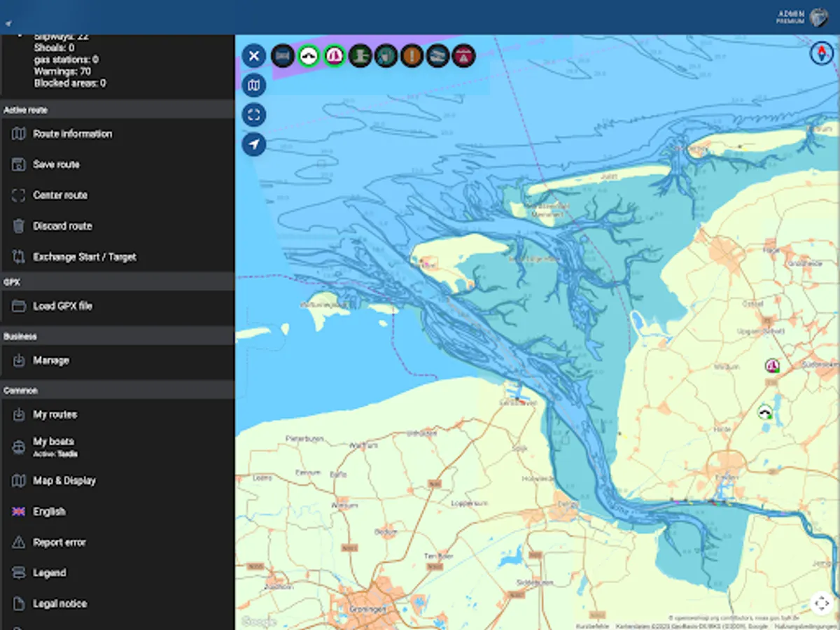Select the shipways filter icon on the toolbar
Image resolution: width=840 pixels, height=630 pixels.
[x=437, y=56]
